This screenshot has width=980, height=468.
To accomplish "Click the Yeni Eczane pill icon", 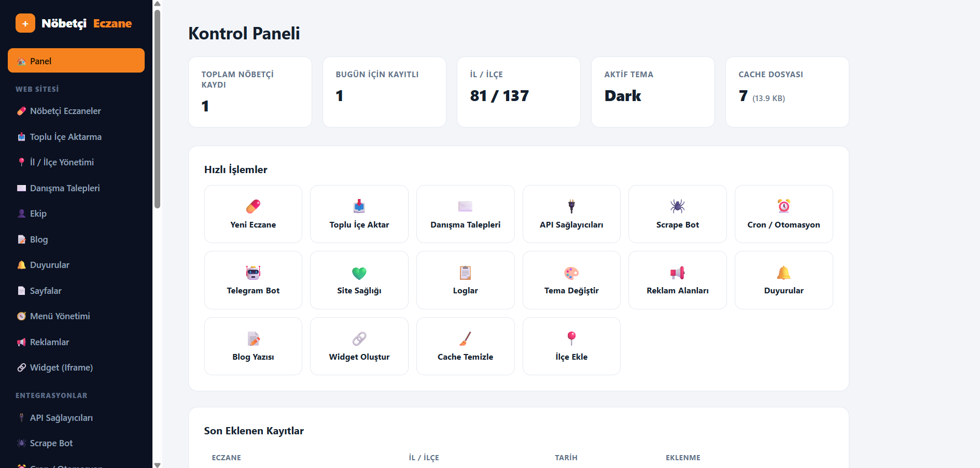I will pos(253,206).
